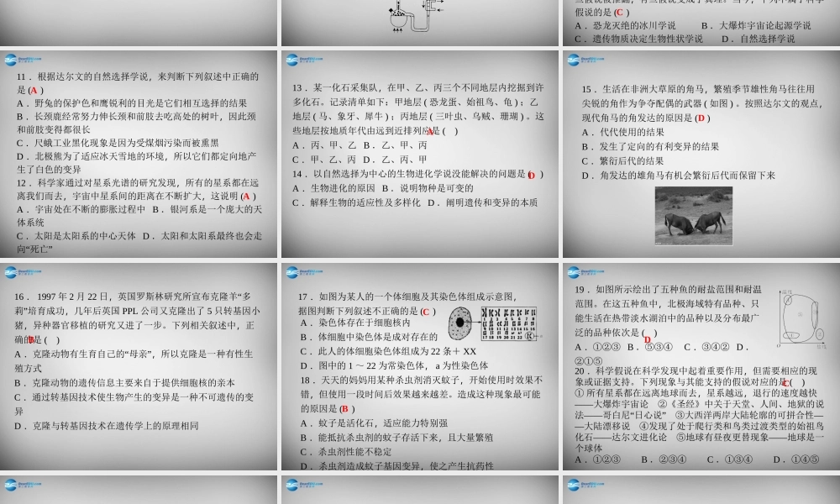Click the red answer B of question 18
Image resolution: width=840 pixels, height=504 pixels.
(x=344, y=409)
